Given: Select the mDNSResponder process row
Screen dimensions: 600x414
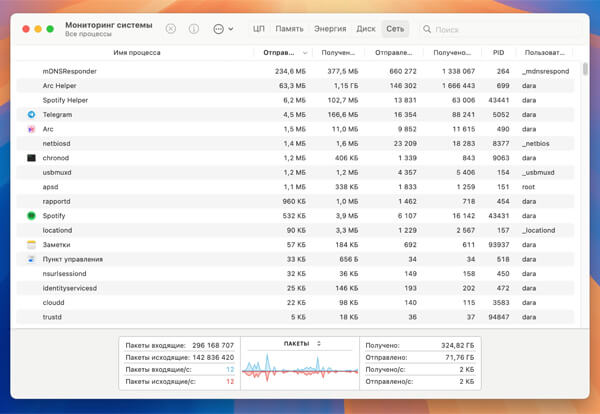Looking at the screenshot, I should pos(295,71).
